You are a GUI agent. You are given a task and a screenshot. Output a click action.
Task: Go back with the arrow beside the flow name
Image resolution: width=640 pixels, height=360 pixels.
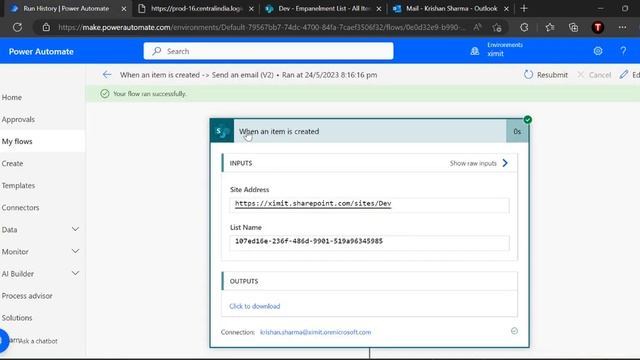pos(107,75)
